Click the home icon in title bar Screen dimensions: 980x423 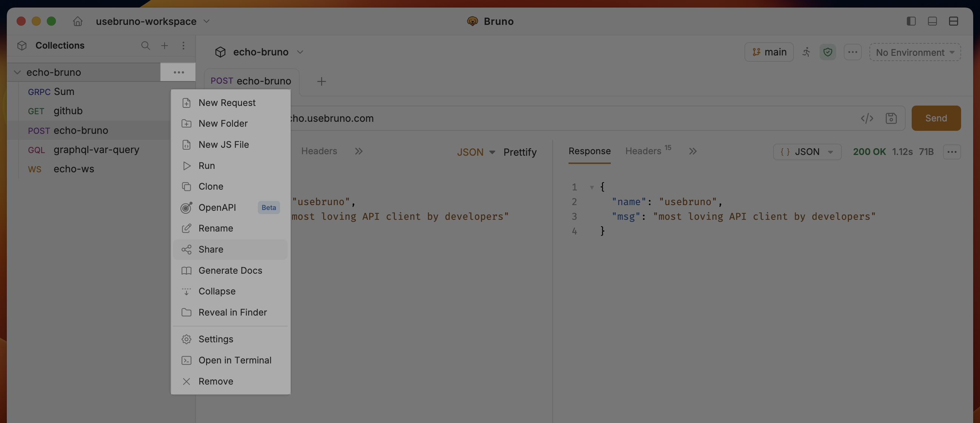point(78,21)
